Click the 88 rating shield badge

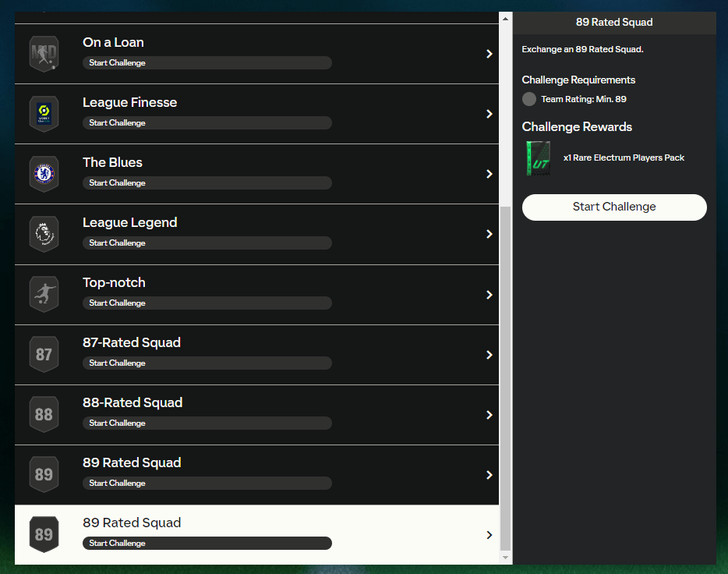[44, 415]
